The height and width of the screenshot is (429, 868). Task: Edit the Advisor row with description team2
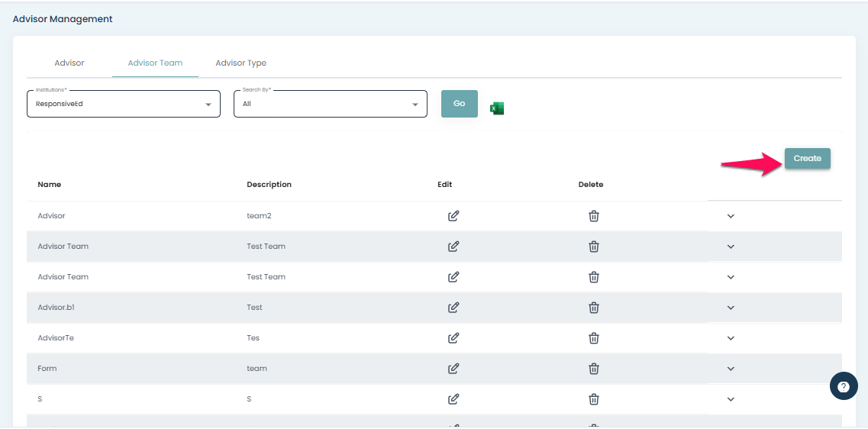[x=453, y=216]
